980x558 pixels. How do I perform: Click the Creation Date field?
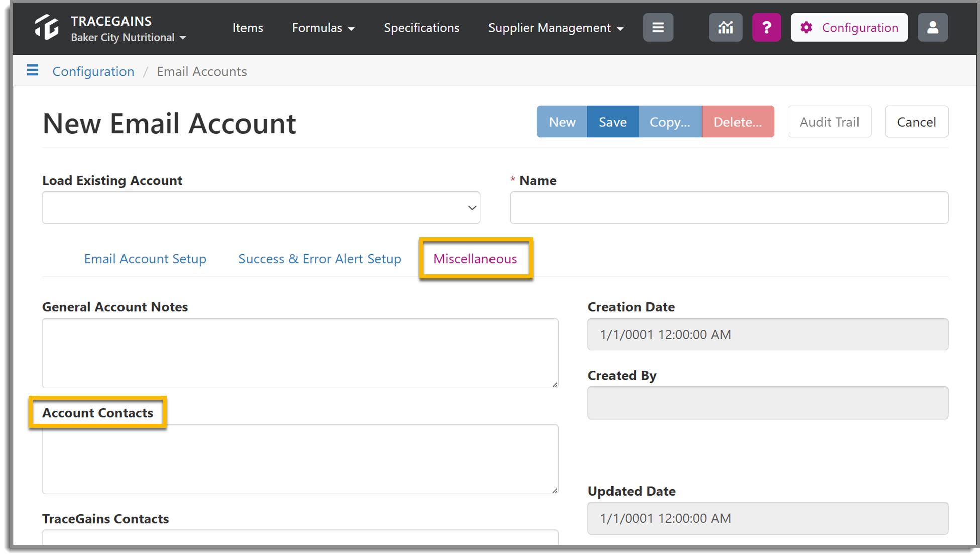tap(768, 334)
